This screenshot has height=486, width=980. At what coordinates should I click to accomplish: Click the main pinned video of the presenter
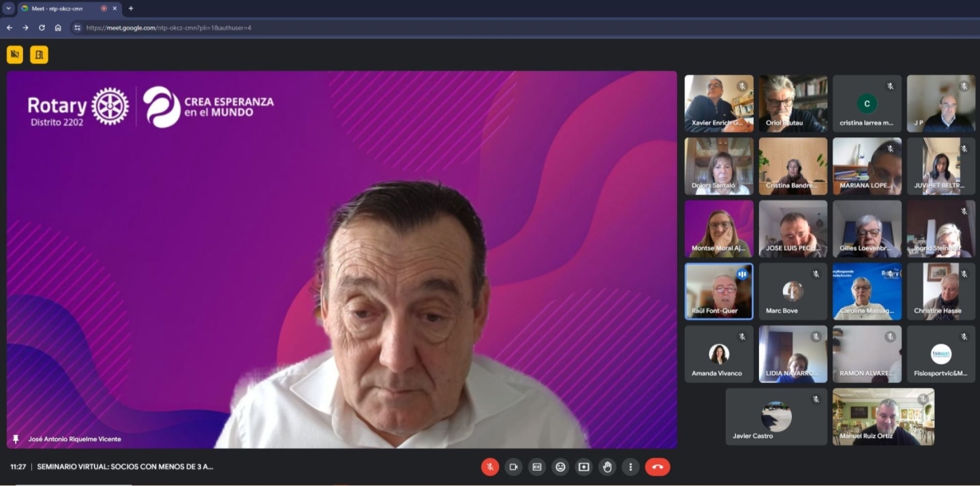pos(342,259)
